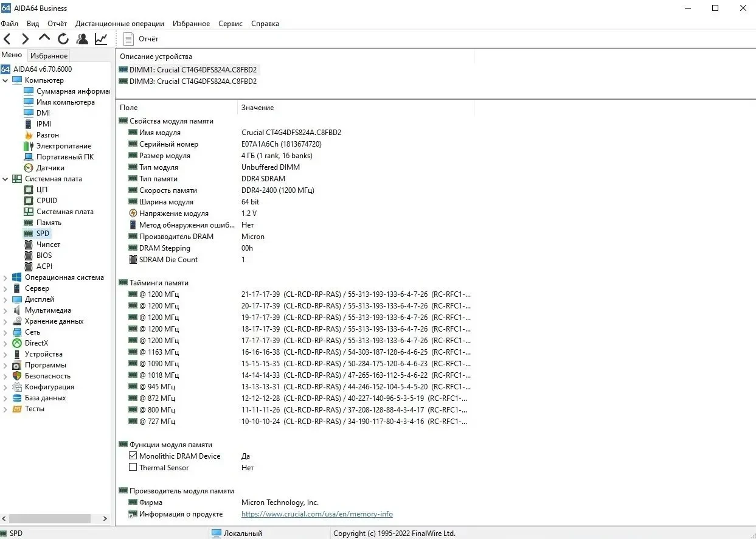Collapse the Компьютер tree node

5,80
